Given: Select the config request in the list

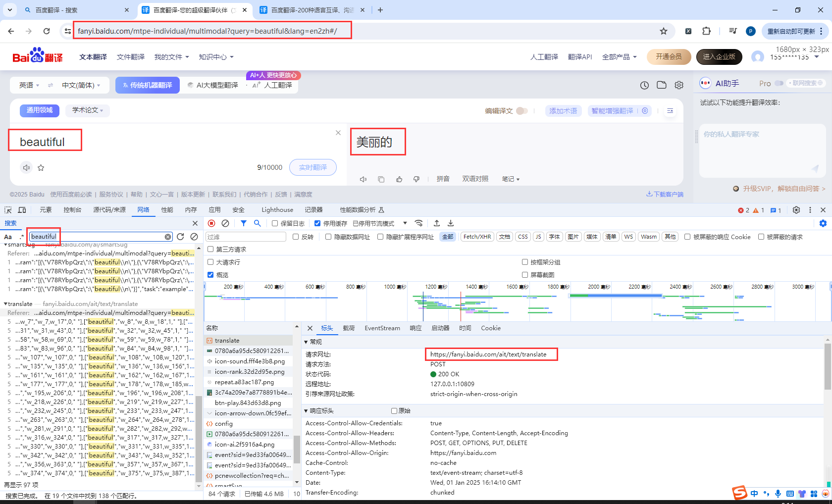Looking at the screenshot, I should [248, 424].
